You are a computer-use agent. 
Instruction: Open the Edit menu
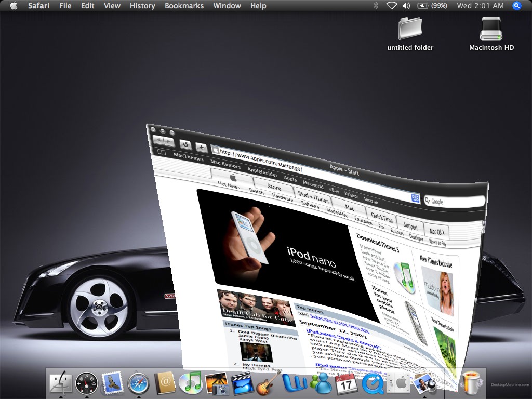pyautogui.click(x=87, y=6)
